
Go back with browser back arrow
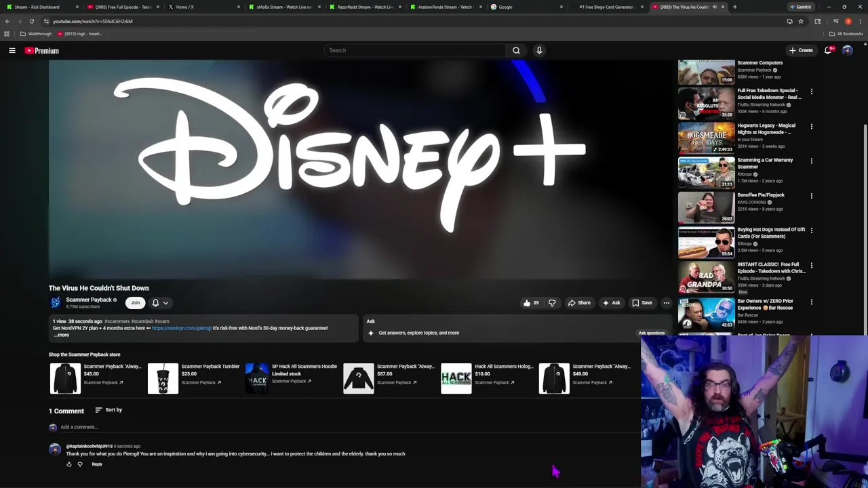coord(7,21)
